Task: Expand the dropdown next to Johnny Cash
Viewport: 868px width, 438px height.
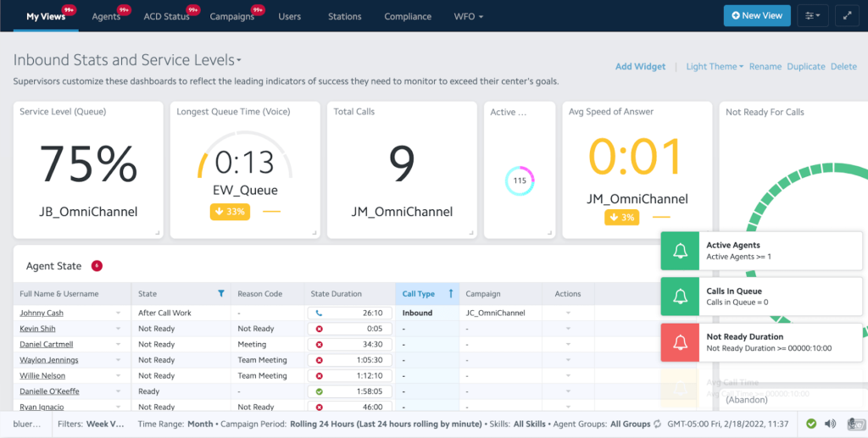Action: pos(118,313)
